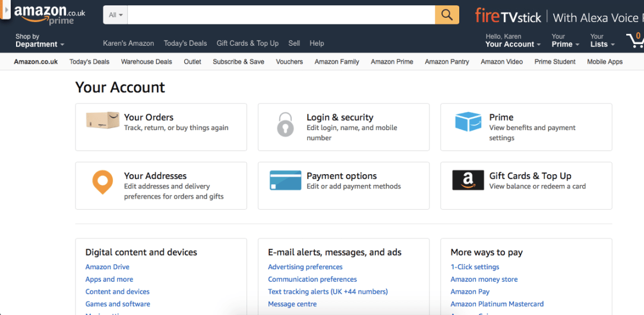644x315 pixels.
Task: Click the blue Prime box icon
Action: (x=468, y=121)
